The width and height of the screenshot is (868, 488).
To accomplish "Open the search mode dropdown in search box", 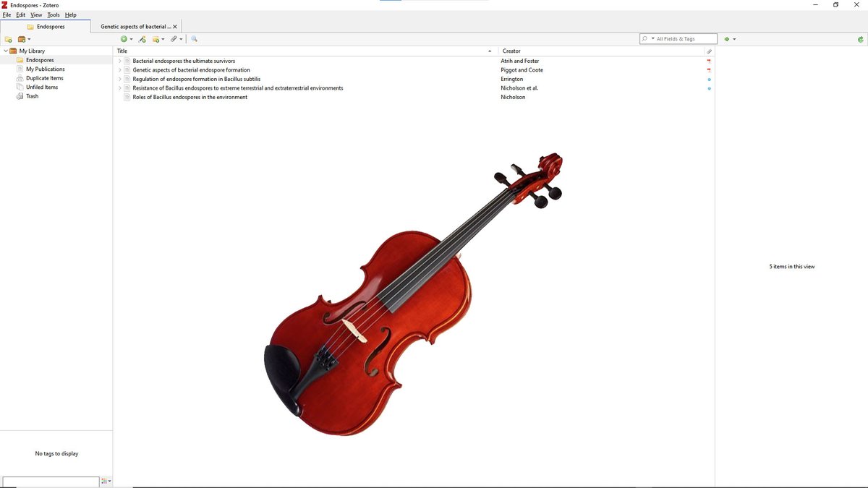I will [647, 39].
